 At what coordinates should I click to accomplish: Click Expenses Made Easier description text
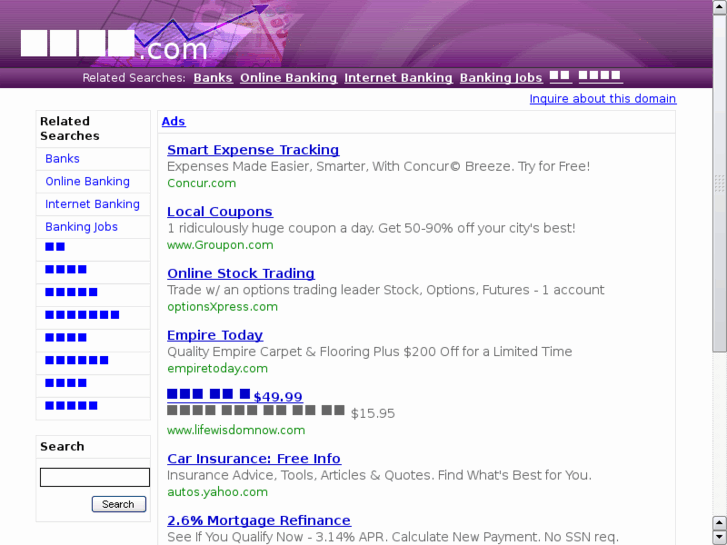tap(378, 167)
